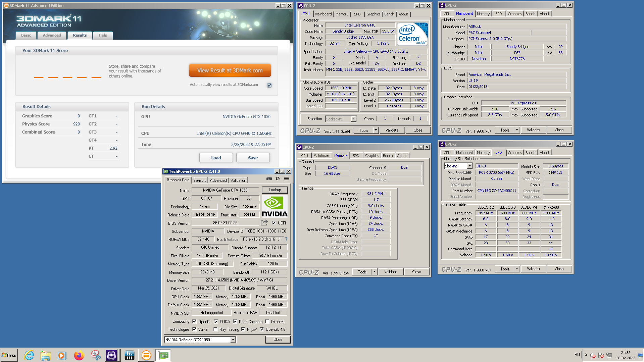The image size is (644, 362).
Task: Show hidden tray icons with the arrow
Action: (x=586, y=355)
